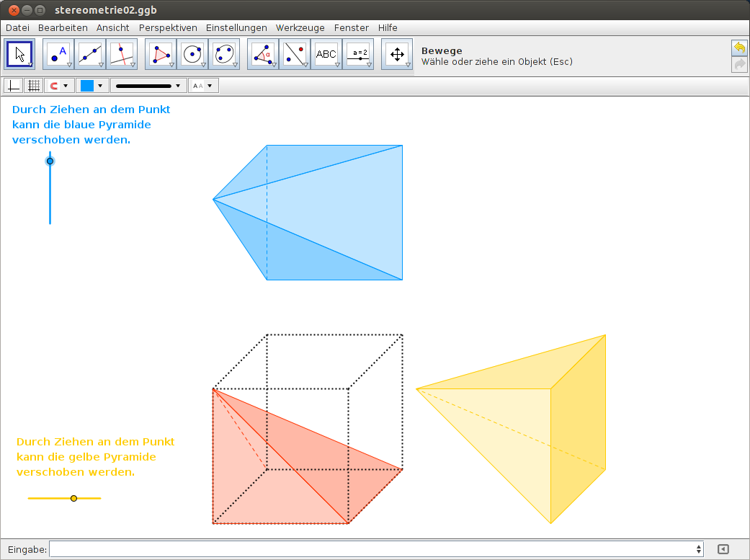This screenshot has width=750, height=560.
Task: Pick the Reflect about Line tool
Action: (x=295, y=54)
